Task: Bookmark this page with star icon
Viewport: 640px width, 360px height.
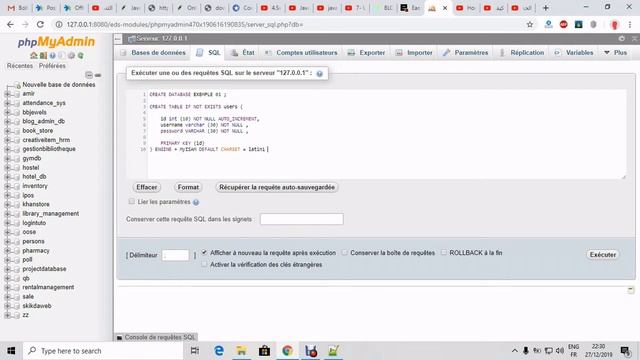Action: point(530,24)
